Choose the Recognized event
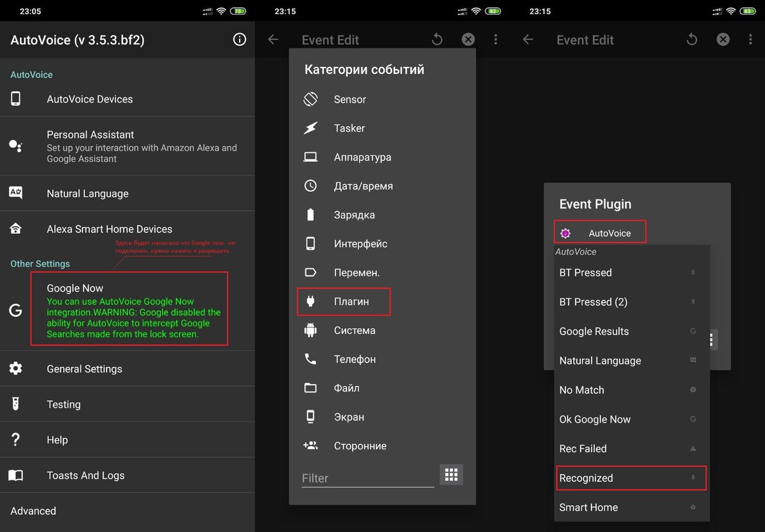Screen dimensions: 765x532 [x=631, y=478]
